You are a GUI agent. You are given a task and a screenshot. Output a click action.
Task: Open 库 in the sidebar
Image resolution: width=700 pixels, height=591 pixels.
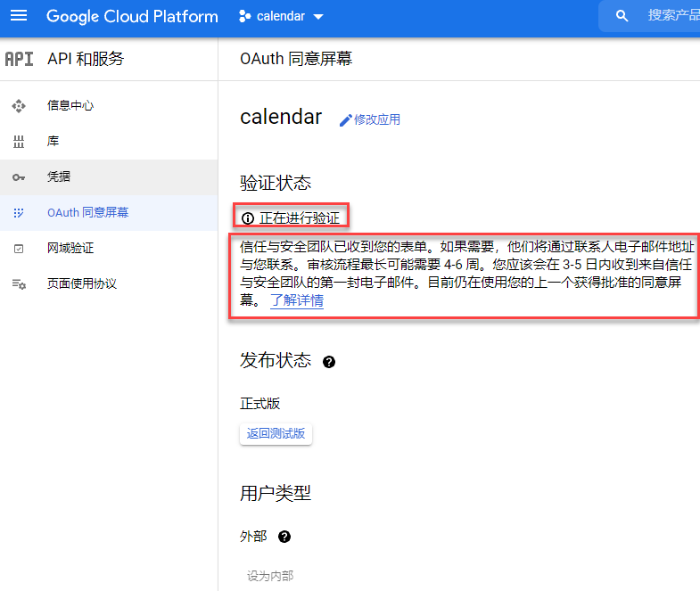pos(109,142)
